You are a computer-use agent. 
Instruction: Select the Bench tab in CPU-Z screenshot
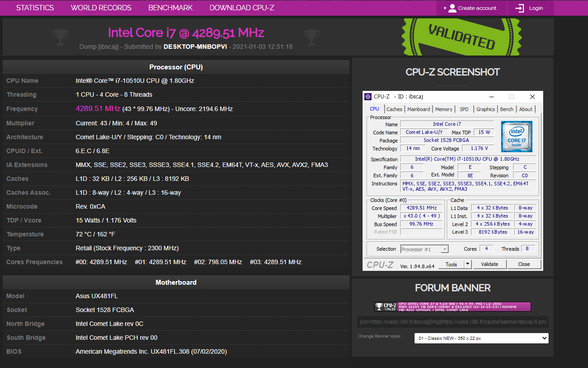tap(507, 109)
